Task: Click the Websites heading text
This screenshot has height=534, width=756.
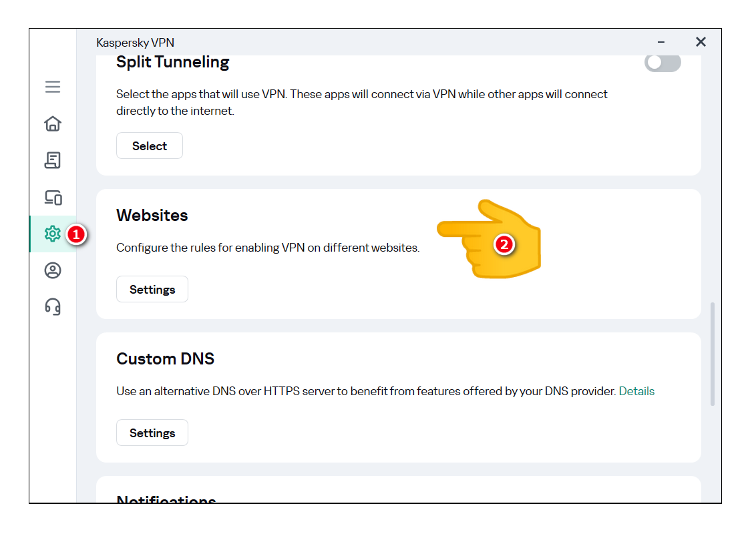Action: [x=152, y=215]
